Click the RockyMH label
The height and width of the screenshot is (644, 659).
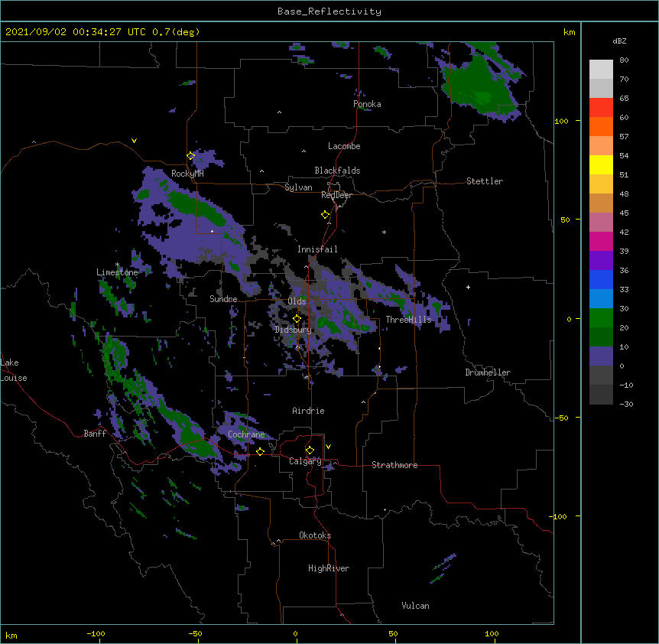coord(187,174)
